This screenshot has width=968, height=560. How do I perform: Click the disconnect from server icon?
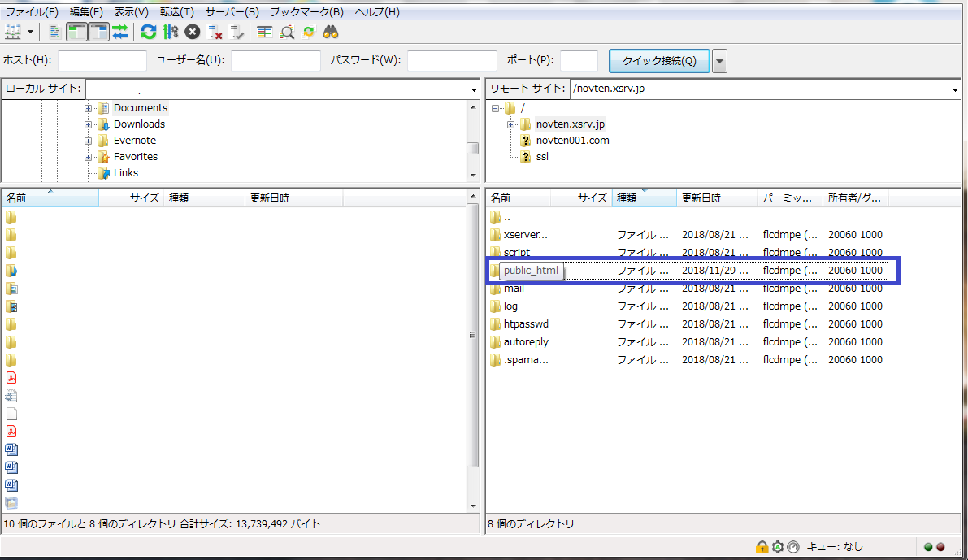click(x=215, y=32)
